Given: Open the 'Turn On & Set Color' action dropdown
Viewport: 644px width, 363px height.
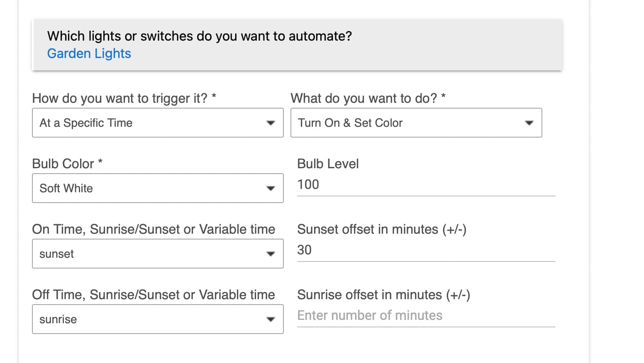Looking at the screenshot, I should pos(416,123).
